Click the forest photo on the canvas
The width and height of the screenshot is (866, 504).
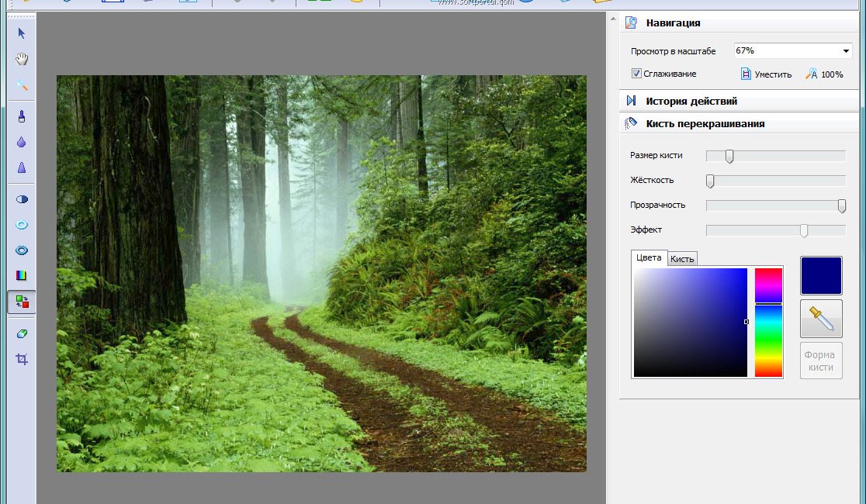(x=321, y=273)
